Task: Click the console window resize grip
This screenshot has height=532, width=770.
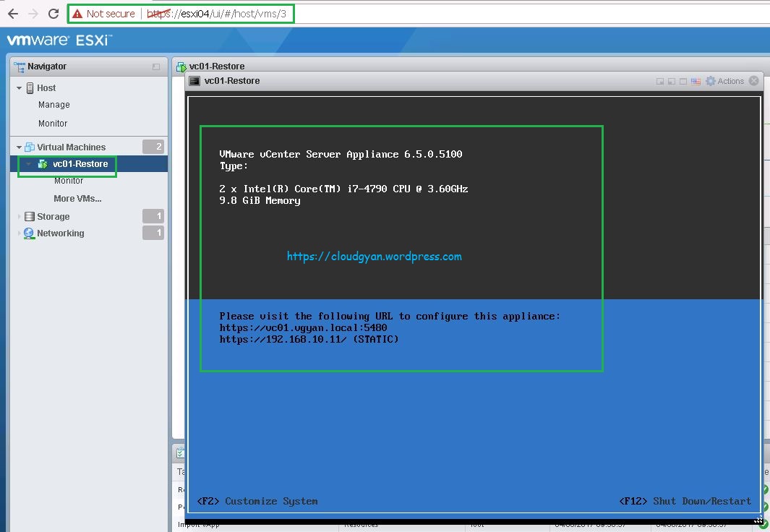Action: tap(758, 521)
